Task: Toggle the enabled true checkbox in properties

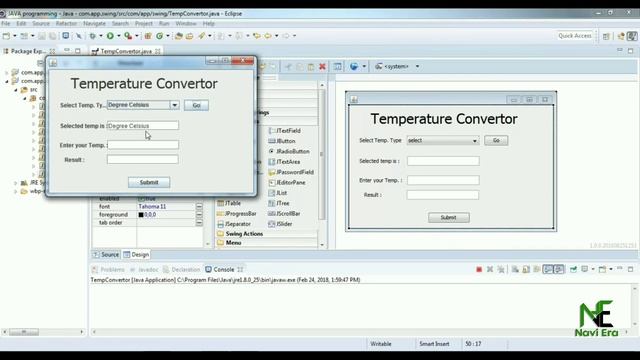Action: click(141, 199)
